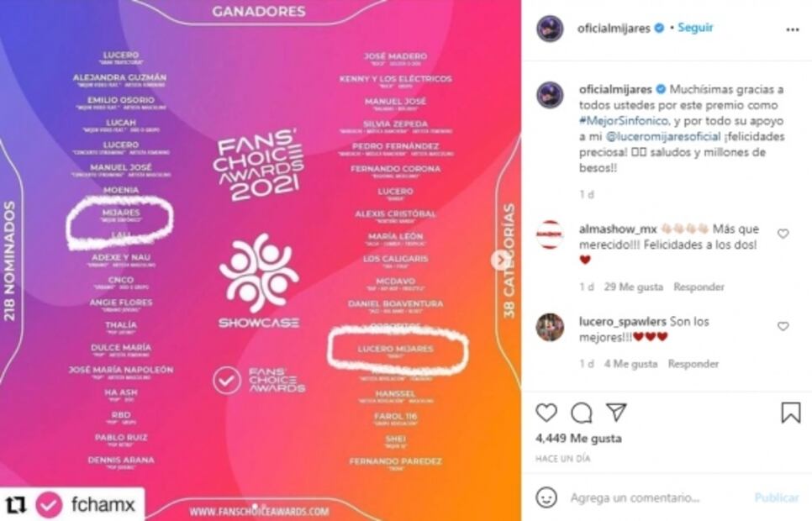Go to next carousel image arrow
Image resolution: width=812 pixels, height=521 pixels.
(x=500, y=260)
